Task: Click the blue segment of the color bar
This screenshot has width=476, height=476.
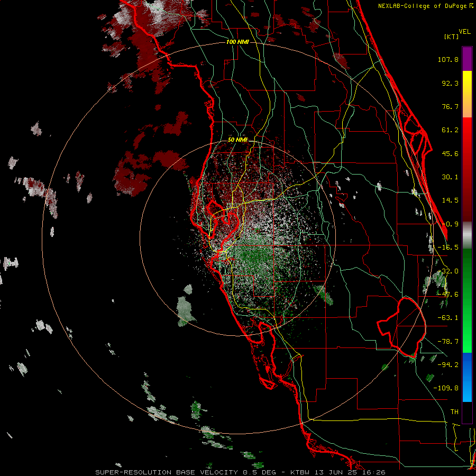Action: [467, 377]
